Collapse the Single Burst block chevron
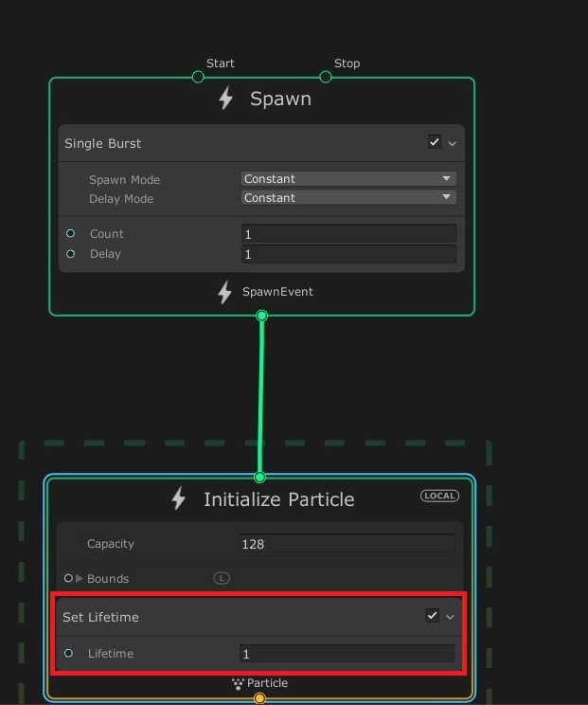This screenshot has width=588, height=705. [452, 144]
